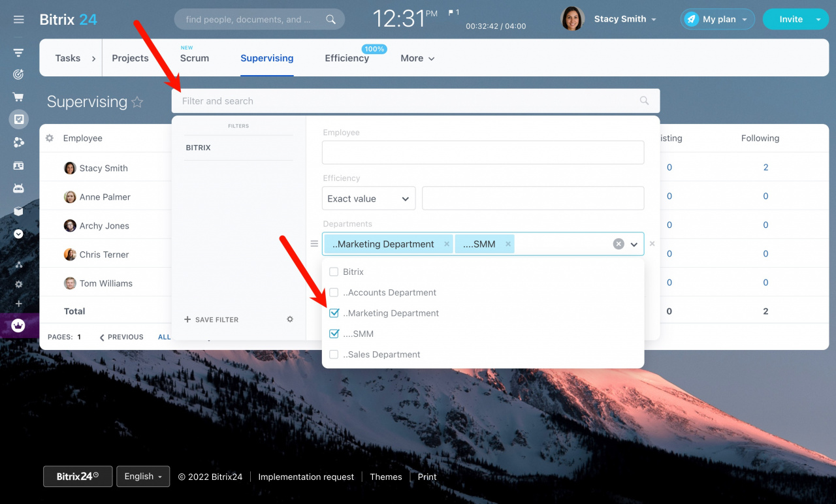Uncheck the Marketing Department checkbox

[334, 313]
